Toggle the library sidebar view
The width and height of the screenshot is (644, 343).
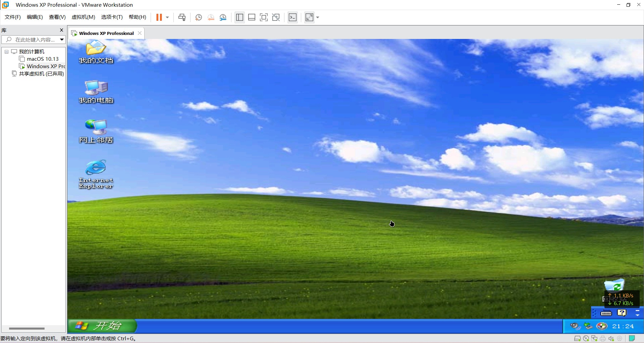tap(239, 17)
